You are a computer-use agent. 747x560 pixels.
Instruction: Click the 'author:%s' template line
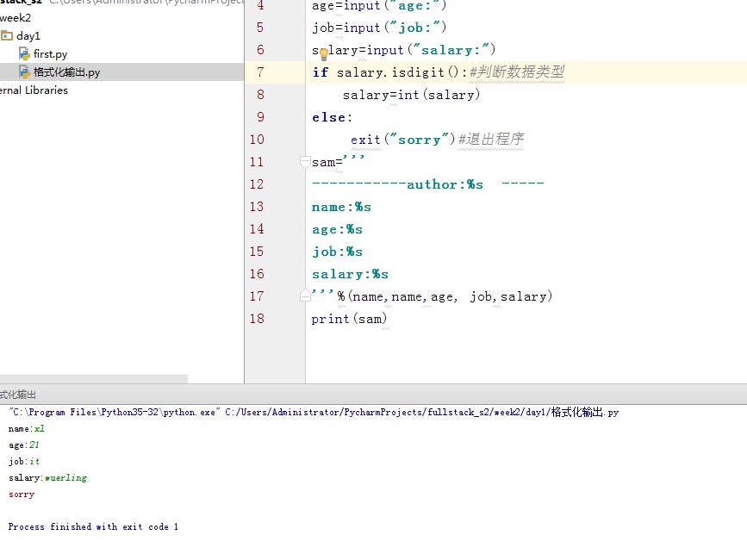(x=428, y=184)
